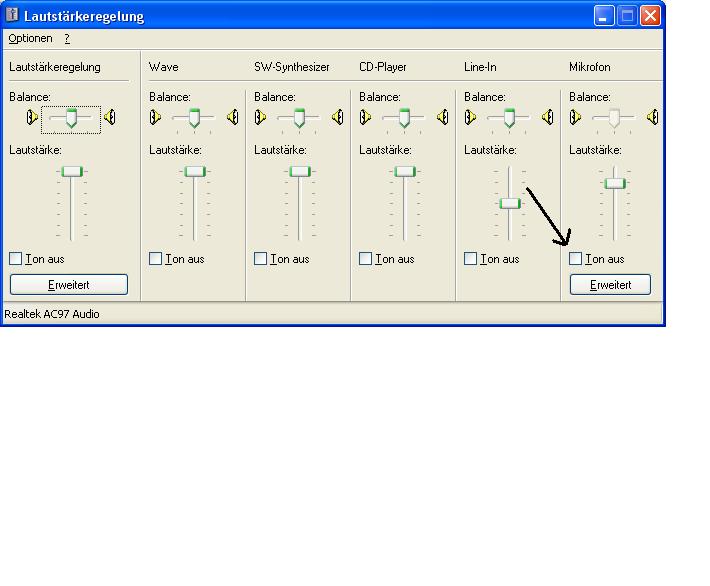Click right speaker icon in Wave balance

point(233,117)
